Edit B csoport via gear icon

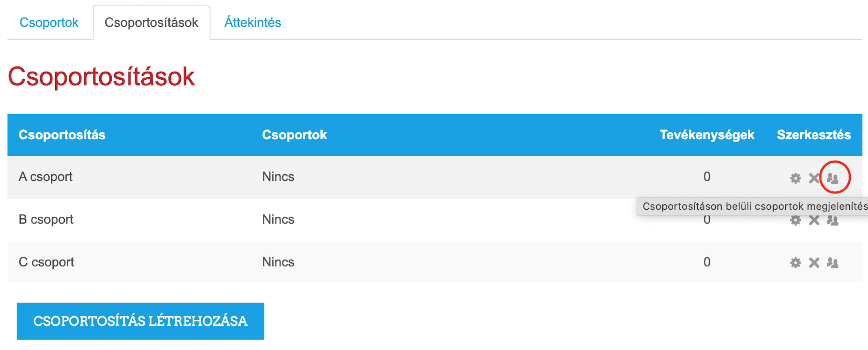point(795,220)
